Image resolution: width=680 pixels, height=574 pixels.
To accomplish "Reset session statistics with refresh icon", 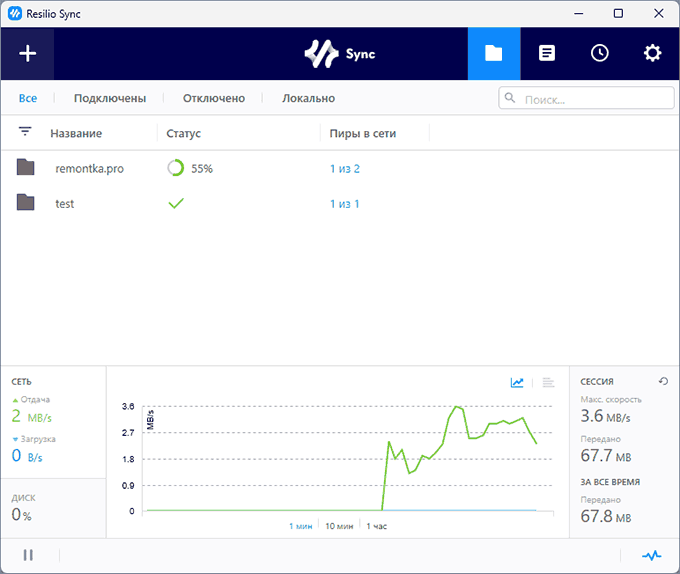I will (x=662, y=381).
